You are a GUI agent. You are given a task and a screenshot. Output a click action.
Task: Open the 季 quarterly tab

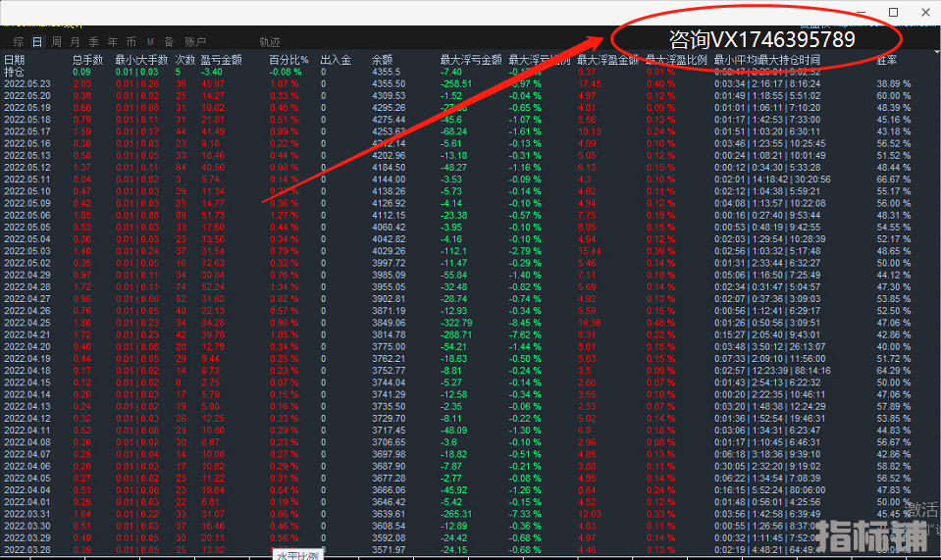[x=94, y=42]
